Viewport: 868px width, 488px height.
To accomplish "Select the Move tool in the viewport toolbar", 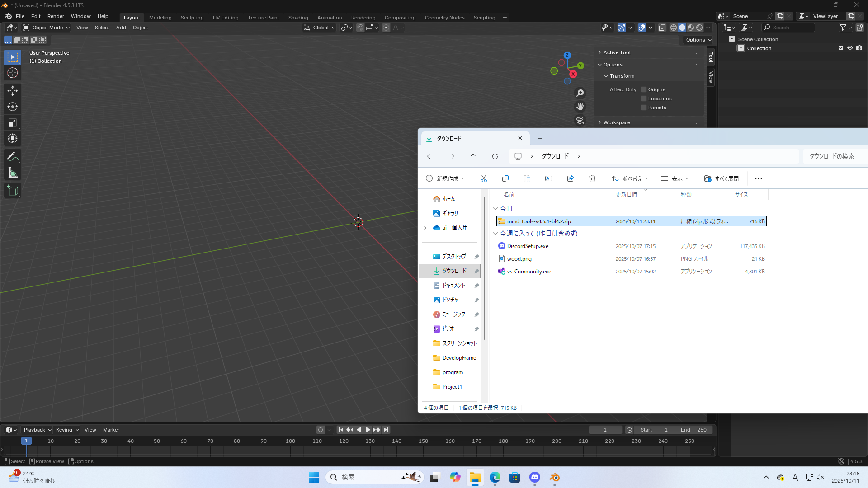I will [12, 91].
